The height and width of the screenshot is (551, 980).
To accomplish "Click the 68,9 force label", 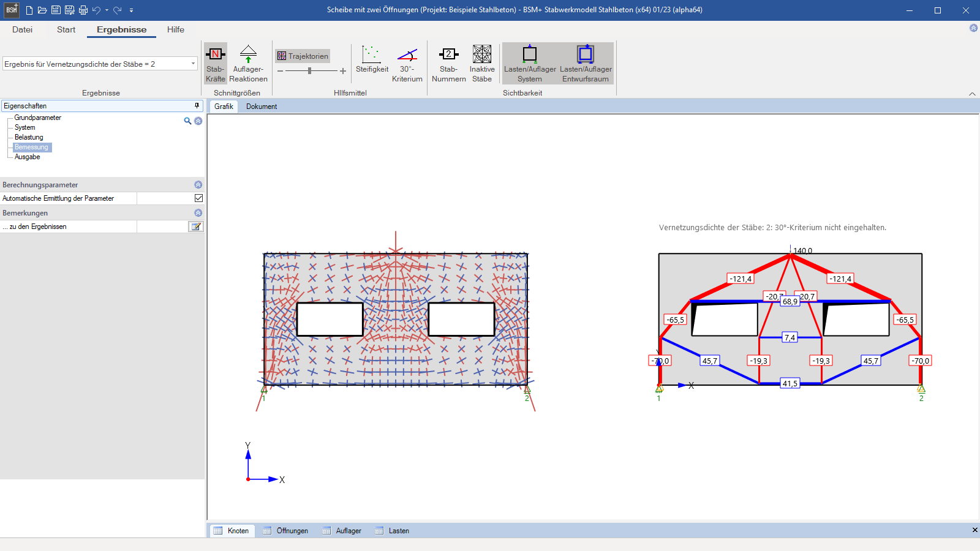I will (790, 301).
